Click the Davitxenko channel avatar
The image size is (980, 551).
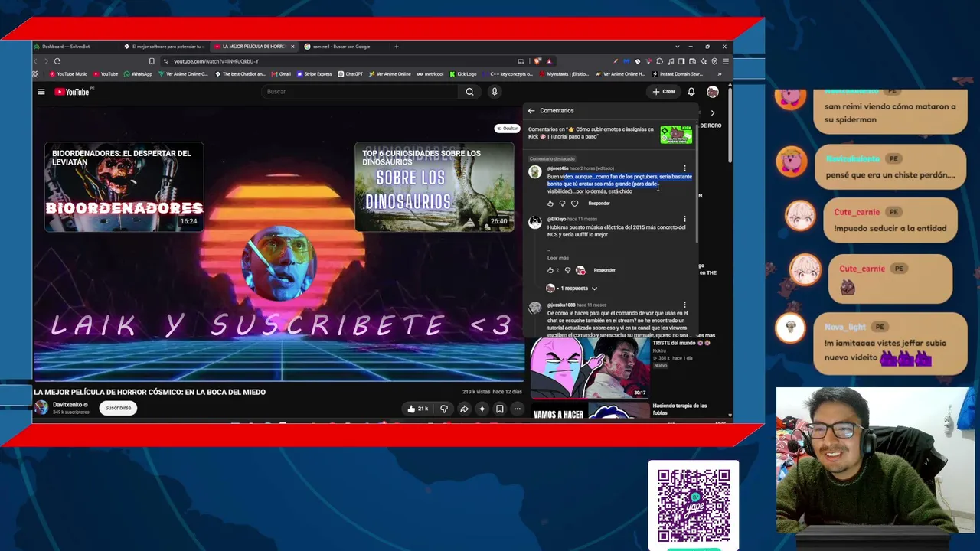pyautogui.click(x=41, y=408)
